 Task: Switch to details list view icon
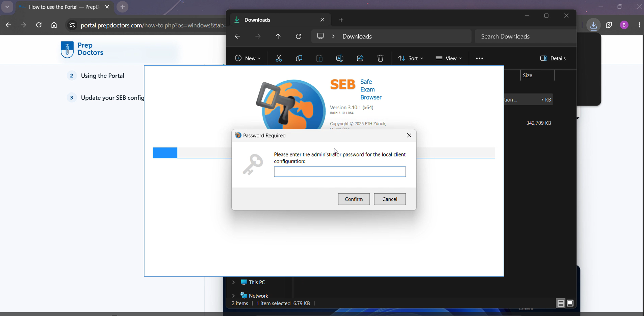coord(561,304)
